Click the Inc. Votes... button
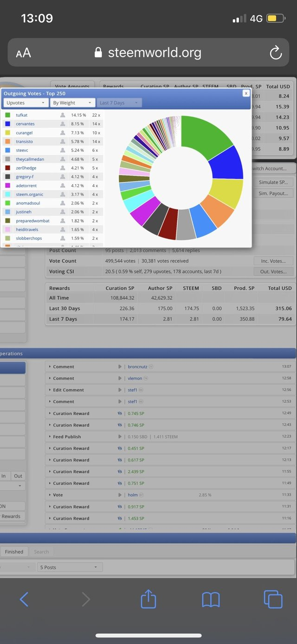The width and height of the screenshot is (297, 644). [273, 261]
